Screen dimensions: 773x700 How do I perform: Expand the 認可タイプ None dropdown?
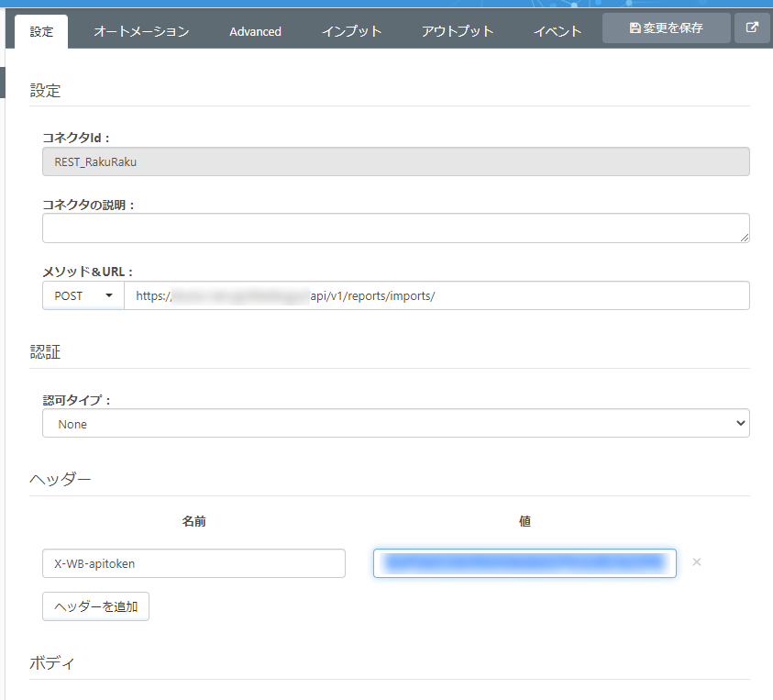click(396, 423)
